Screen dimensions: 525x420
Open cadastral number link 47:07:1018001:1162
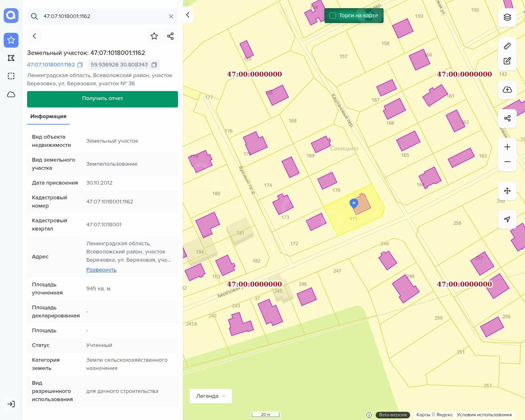tap(51, 65)
